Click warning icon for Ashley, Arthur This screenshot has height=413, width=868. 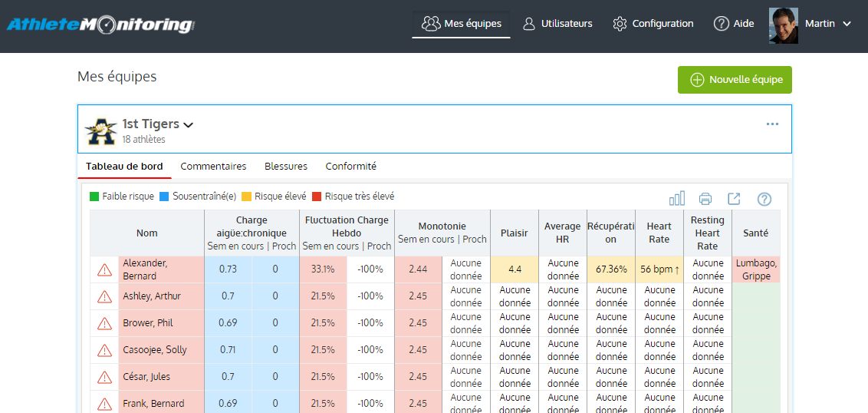tap(104, 296)
